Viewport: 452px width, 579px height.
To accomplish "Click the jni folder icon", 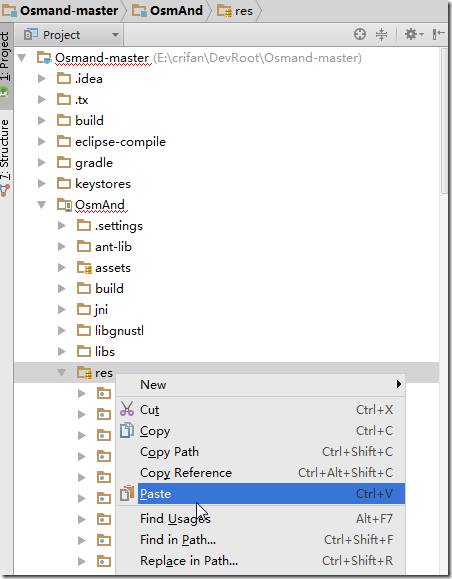I will [84, 309].
